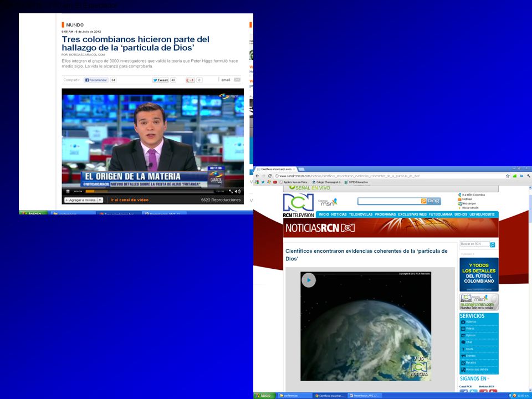
Task: Open fullscreen on the Caracol video
Action: coord(231,191)
